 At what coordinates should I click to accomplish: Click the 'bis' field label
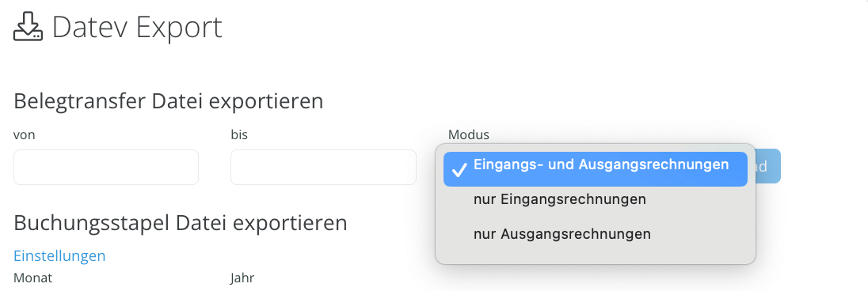pyautogui.click(x=239, y=134)
